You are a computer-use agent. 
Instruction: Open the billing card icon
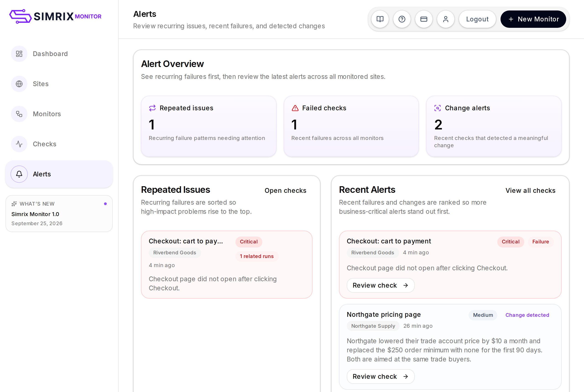424,19
